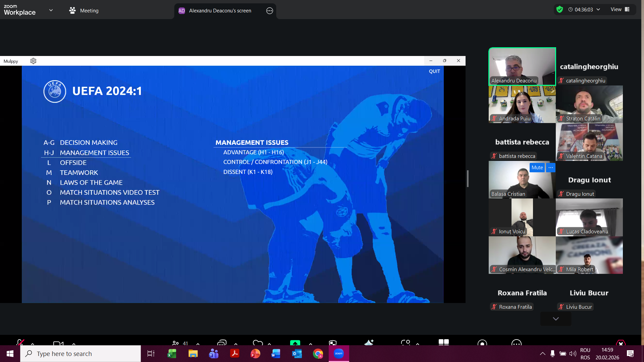
Task: Click the QUIT button in presentation
Action: [x=434, y=71]
